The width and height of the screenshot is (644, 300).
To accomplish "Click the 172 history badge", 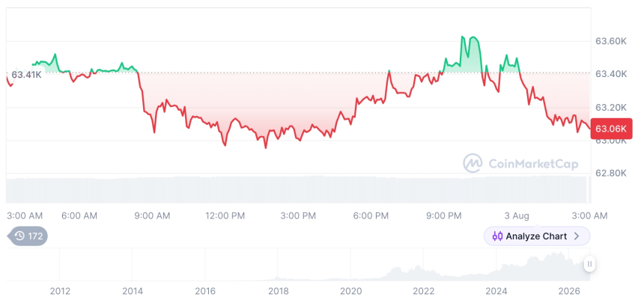I will click(x=28, y=236).
